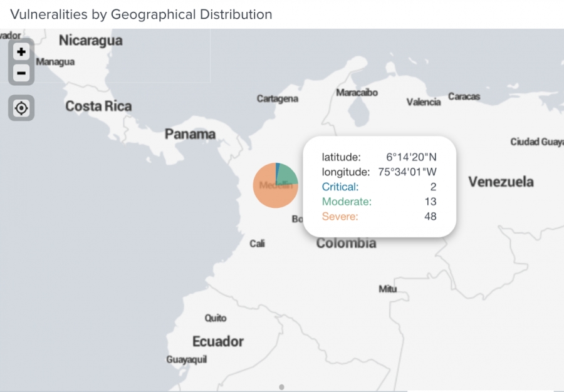
Task: Click the Caracas city label
Action: pos(464,97)
